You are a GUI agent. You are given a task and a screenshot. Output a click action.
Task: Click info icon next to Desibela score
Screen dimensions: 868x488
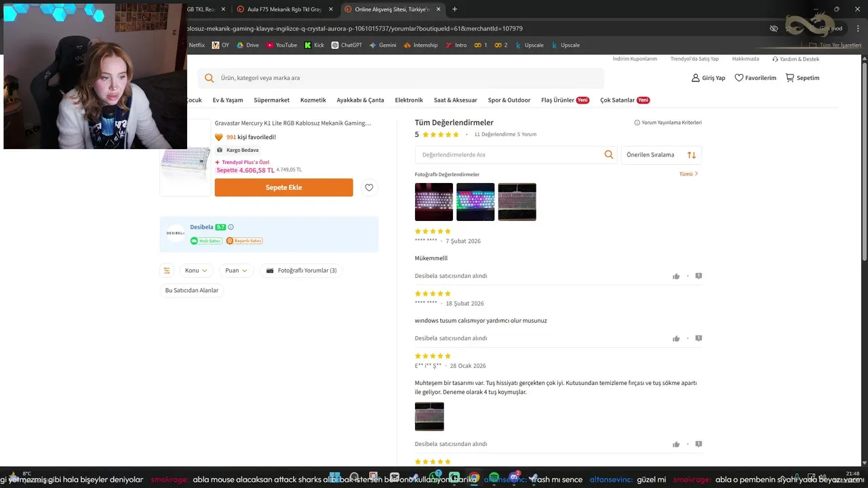tap(231, 227)
